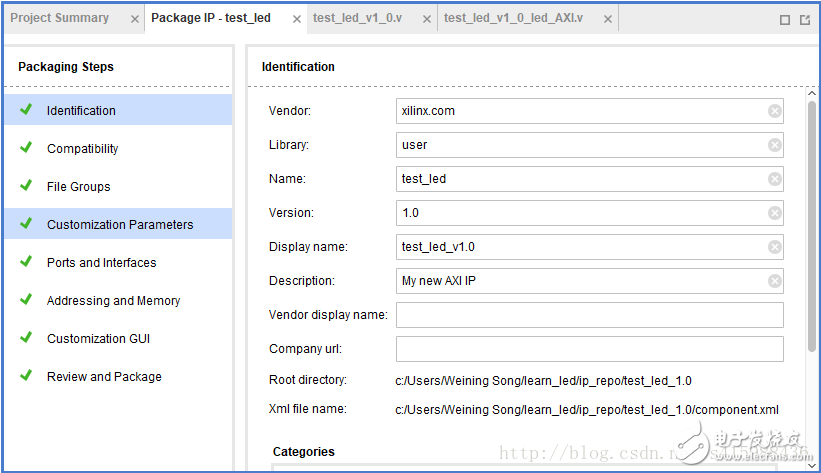The height and width of the screenshot is (473, 821).
Task: Close the Project Summary tab
Action: [x=135, y=19]
